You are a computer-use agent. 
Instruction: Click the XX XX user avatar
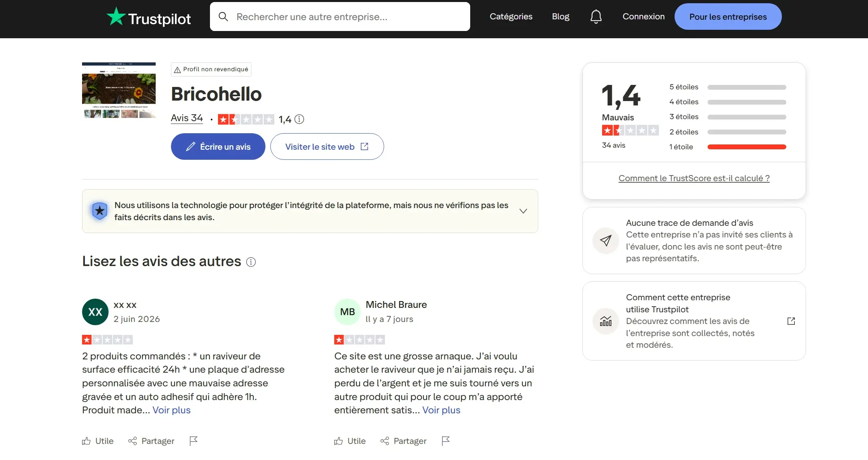(95, 312)
